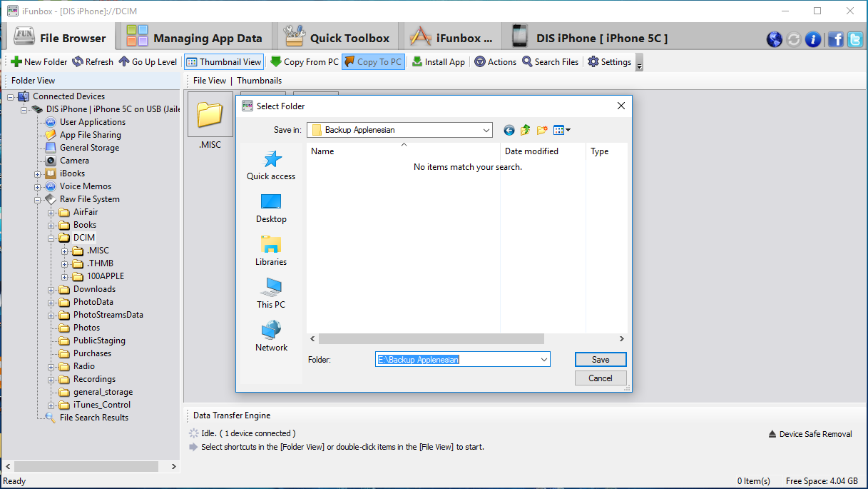Screen dimensions: 868x489
Task: Expand the 100APPLE folder node
Action: pyautogui.click(x=65, y=276)
